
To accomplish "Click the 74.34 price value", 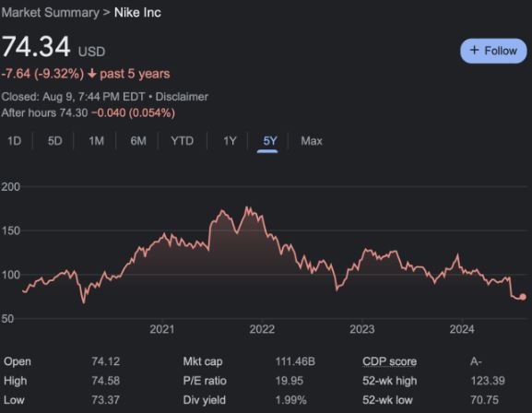I will point(36,46).
